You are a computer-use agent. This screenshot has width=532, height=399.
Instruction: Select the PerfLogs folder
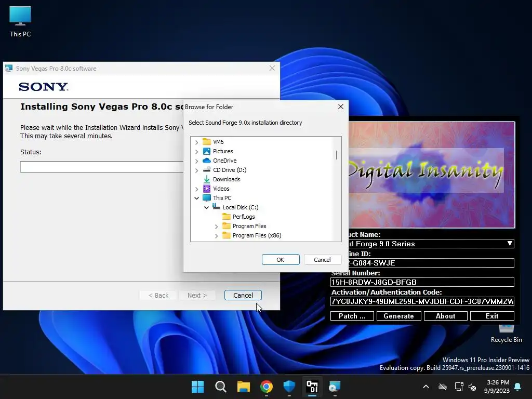click(x=244, y=217)
